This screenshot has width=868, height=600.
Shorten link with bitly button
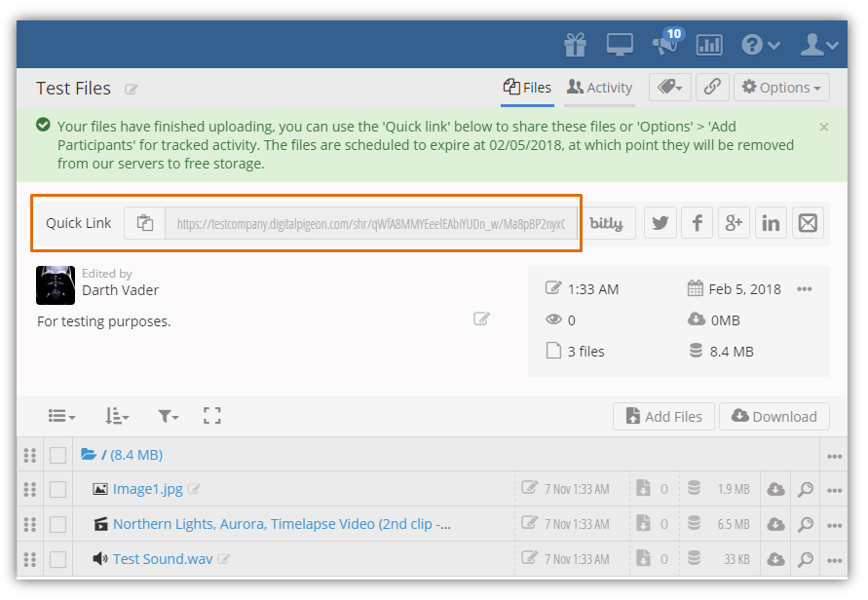pyautogui.click(x=607, y=223)
